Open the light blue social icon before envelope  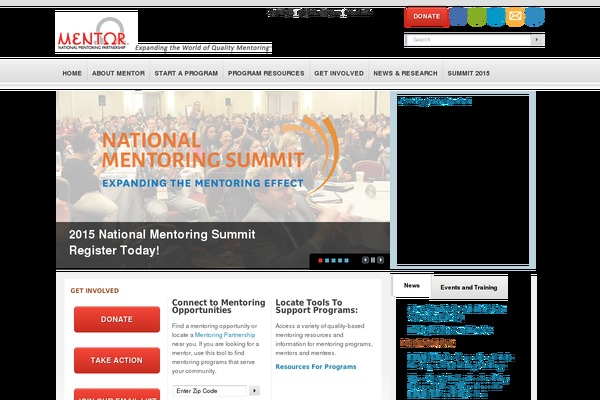tap(496, 16)
